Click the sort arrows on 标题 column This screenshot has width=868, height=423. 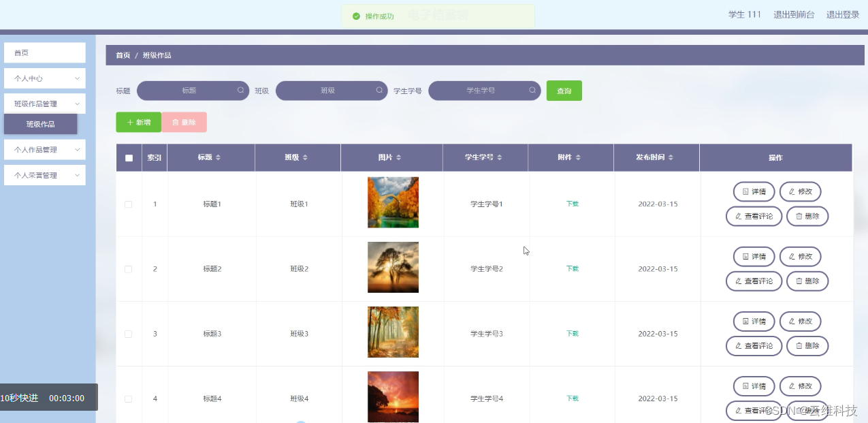pos(218,157)
